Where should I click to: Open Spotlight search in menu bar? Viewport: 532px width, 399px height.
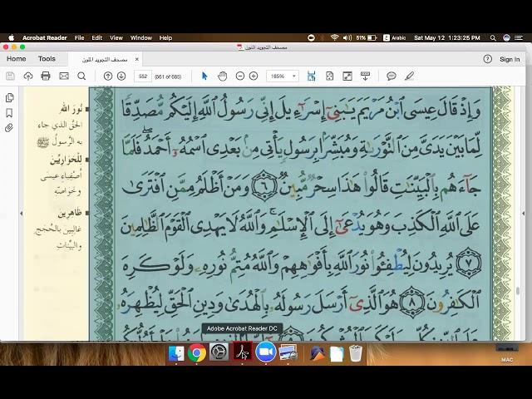[x=493, y=38]
